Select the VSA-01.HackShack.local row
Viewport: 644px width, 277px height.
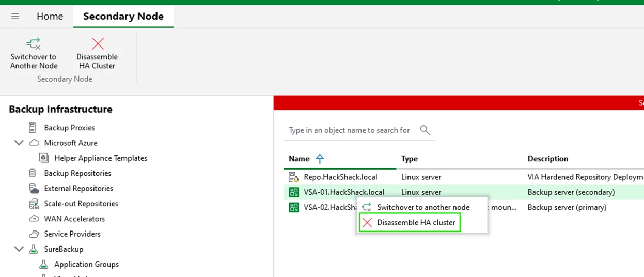click(x=464, y=192)
